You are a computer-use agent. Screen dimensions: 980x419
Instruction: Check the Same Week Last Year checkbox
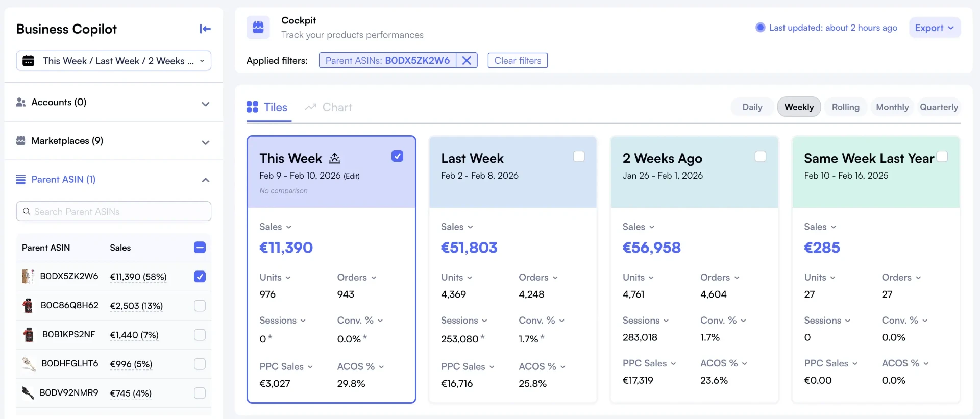[942, 156]
